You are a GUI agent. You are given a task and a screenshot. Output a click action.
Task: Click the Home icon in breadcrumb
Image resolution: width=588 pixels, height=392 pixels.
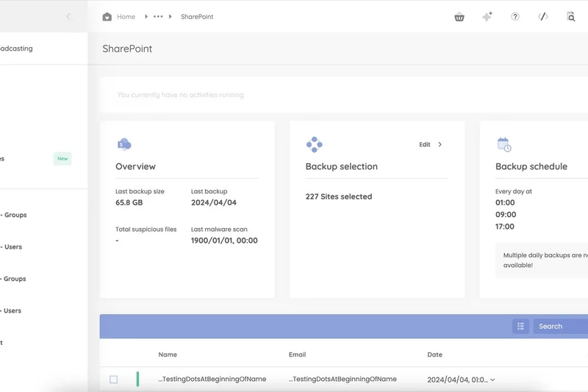click(x=107, y=16)
